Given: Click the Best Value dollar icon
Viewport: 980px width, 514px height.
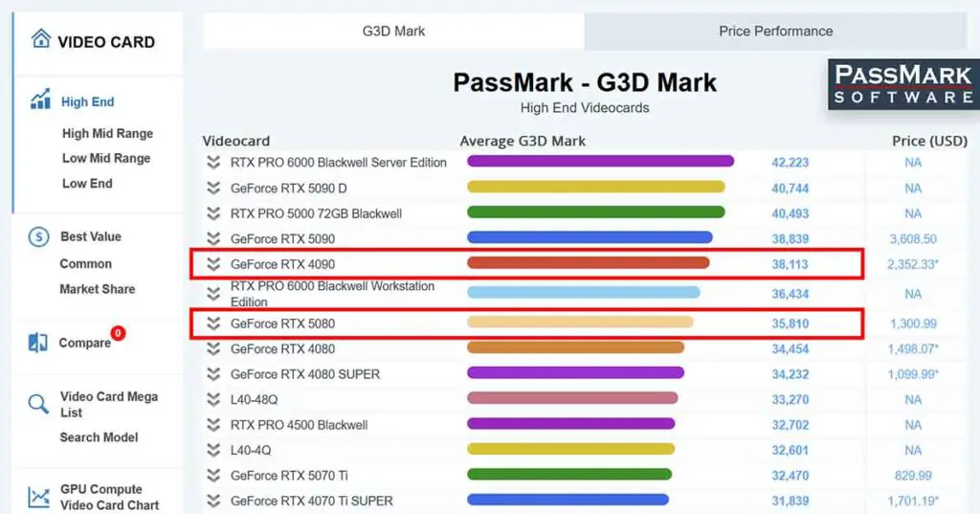Looking at the screenshot, I should (x=39, y=237).
